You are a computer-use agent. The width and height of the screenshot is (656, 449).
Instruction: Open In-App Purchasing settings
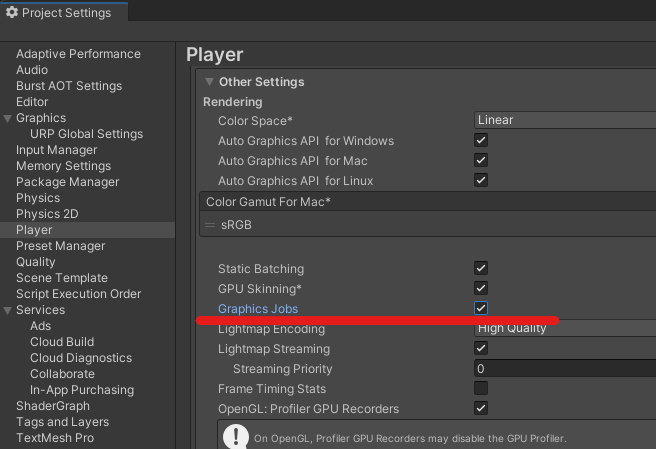point(82,390)
